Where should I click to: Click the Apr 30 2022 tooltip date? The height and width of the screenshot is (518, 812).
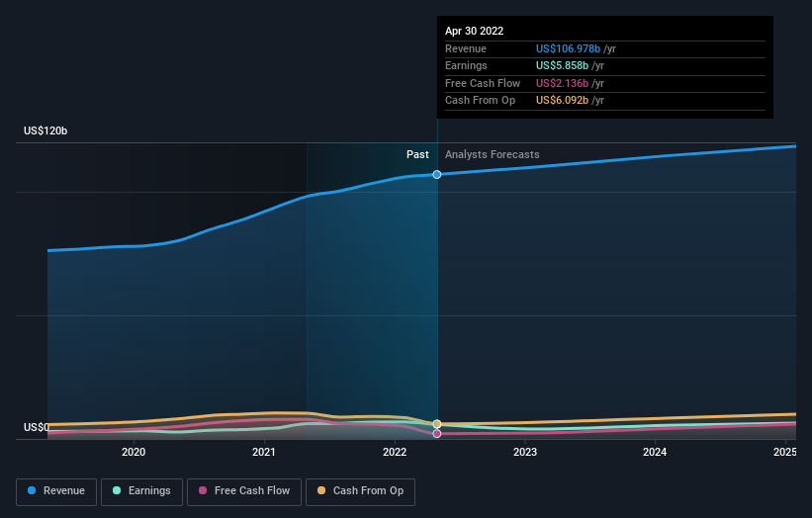point(475,31)
